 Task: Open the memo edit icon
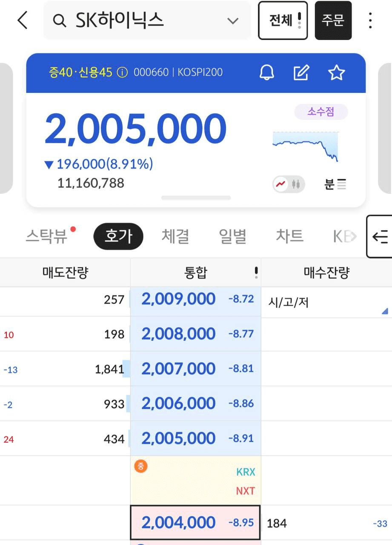click(x=301, y=73)
